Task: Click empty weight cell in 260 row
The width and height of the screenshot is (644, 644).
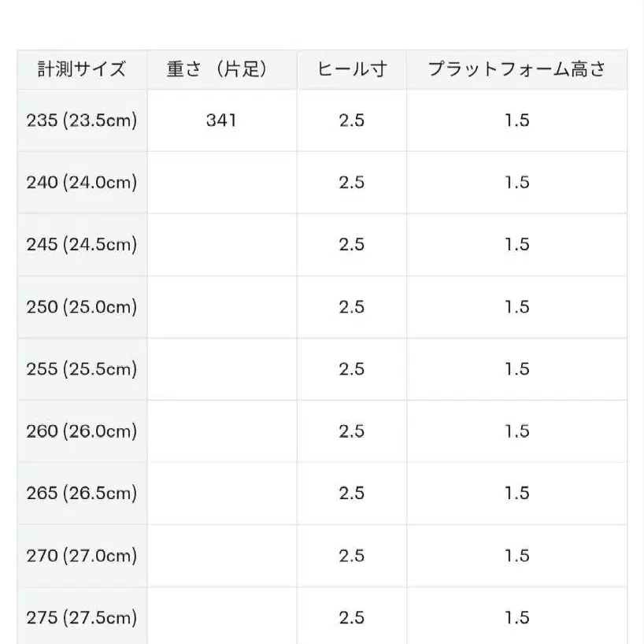Action: pos(221,431)
